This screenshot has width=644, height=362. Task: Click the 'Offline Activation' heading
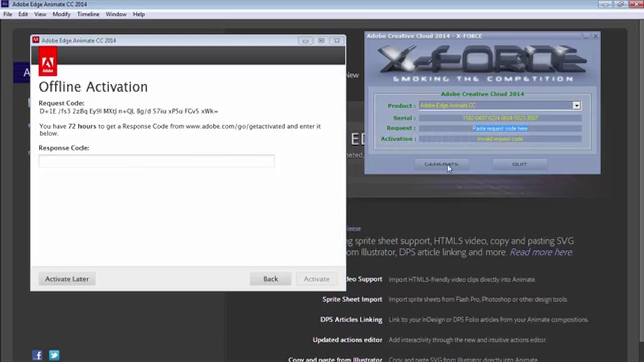pos(93,87)
